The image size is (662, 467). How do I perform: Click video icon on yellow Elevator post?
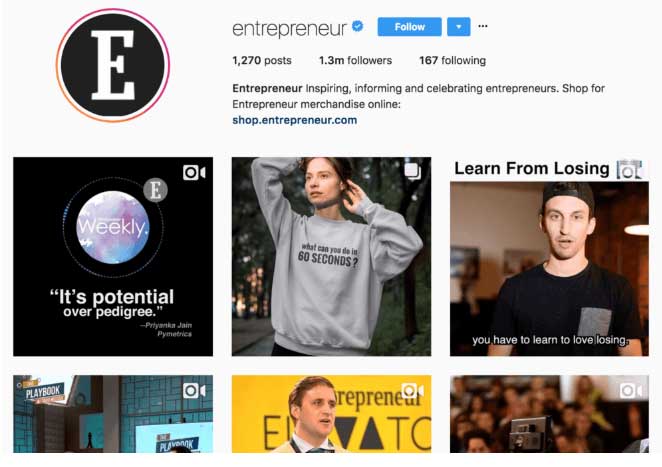[x=412, y=391]
